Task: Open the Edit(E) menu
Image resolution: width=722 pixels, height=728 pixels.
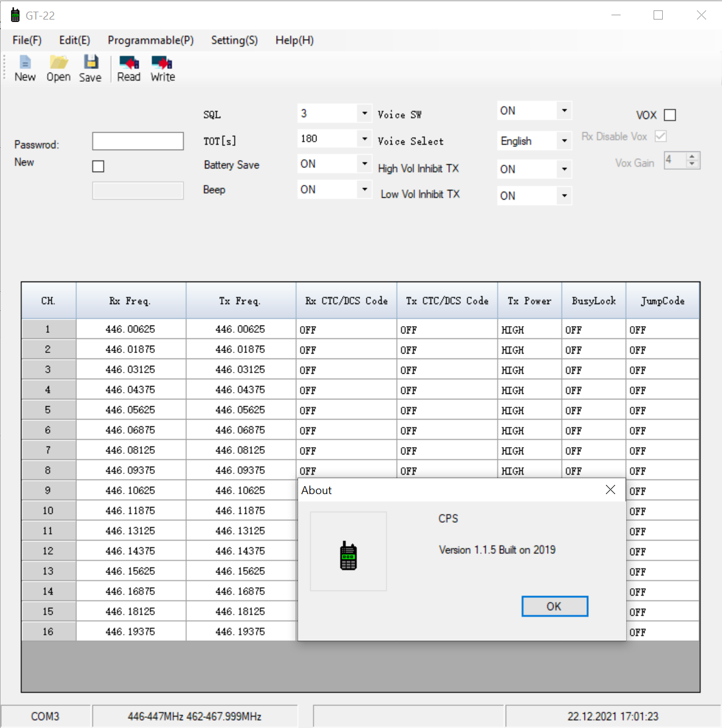Action: click(x=75, y=40)
